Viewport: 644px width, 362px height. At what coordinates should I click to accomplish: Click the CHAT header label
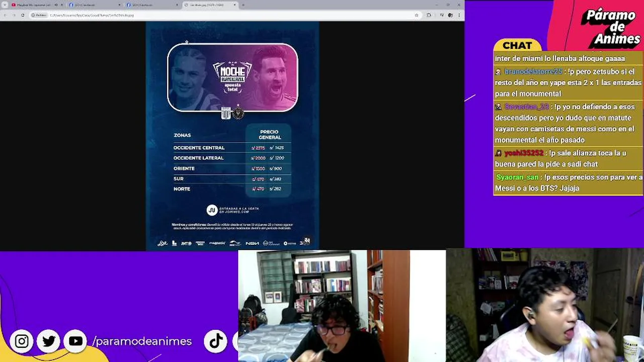point(517,46)
